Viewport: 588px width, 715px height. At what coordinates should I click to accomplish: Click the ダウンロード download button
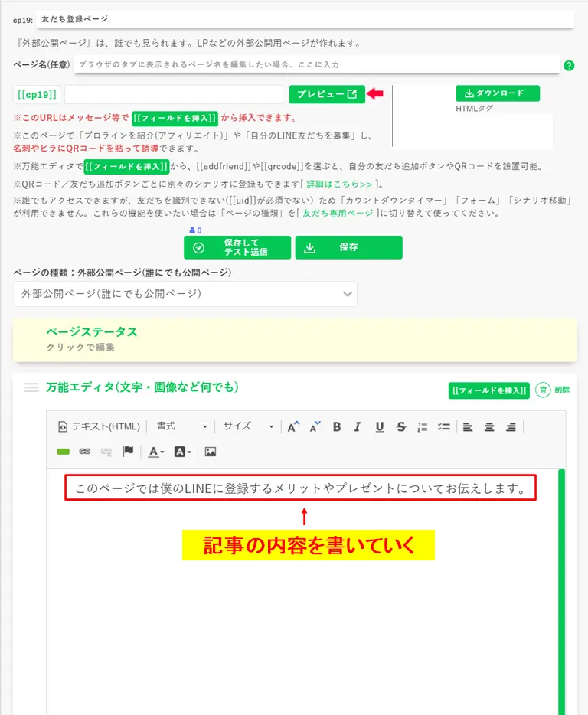point(498,93)
